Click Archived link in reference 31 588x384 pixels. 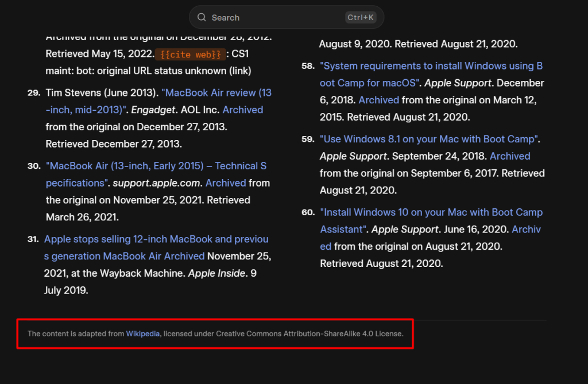pyautogui.click(x=184, y=256)
